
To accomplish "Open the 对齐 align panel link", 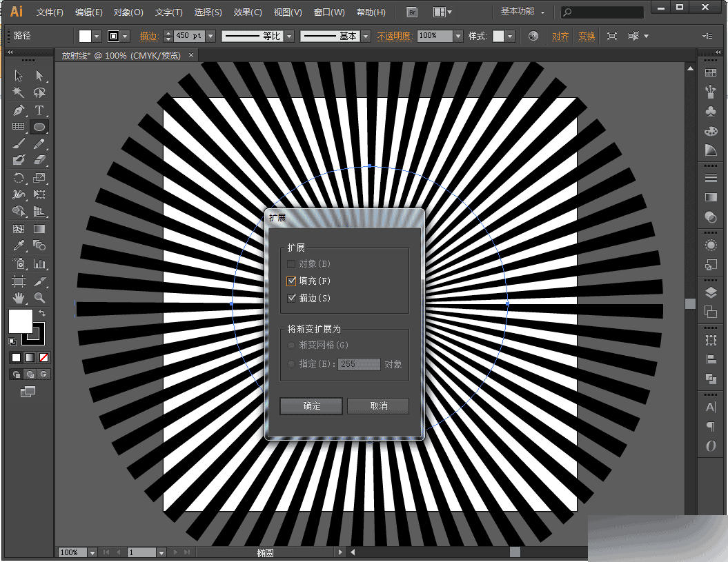I will [560, 36].
